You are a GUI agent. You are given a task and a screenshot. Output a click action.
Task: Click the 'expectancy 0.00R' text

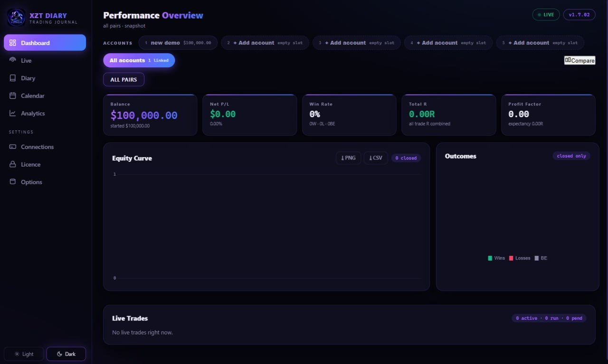click(525, 124)
